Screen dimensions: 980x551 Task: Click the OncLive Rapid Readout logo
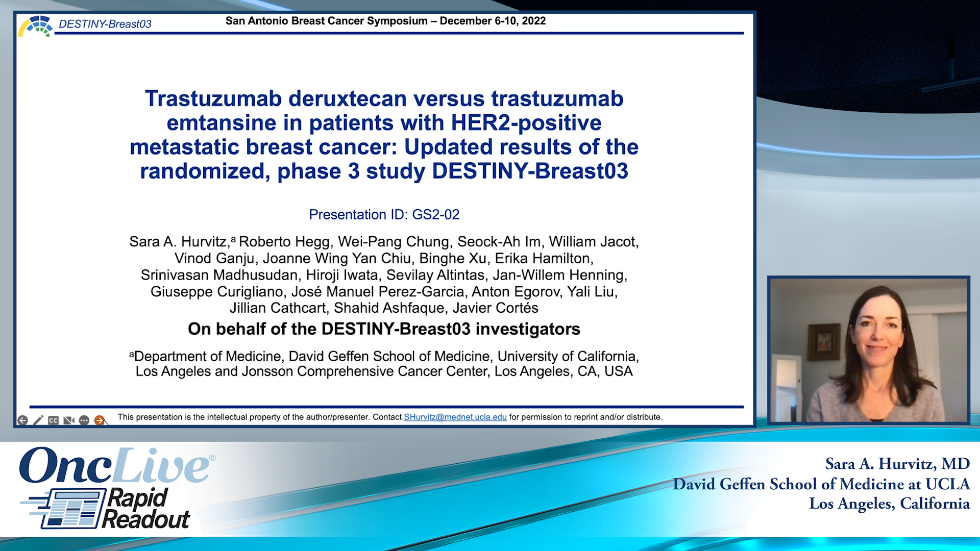click(x=117, y=488)
